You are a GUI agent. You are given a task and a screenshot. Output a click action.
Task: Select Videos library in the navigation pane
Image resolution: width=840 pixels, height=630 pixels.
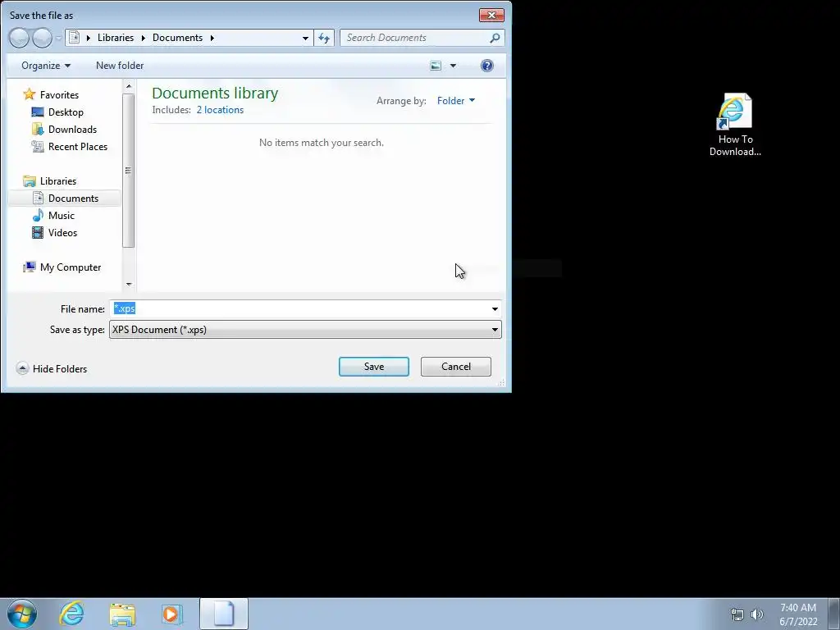[x=62, y=232]
